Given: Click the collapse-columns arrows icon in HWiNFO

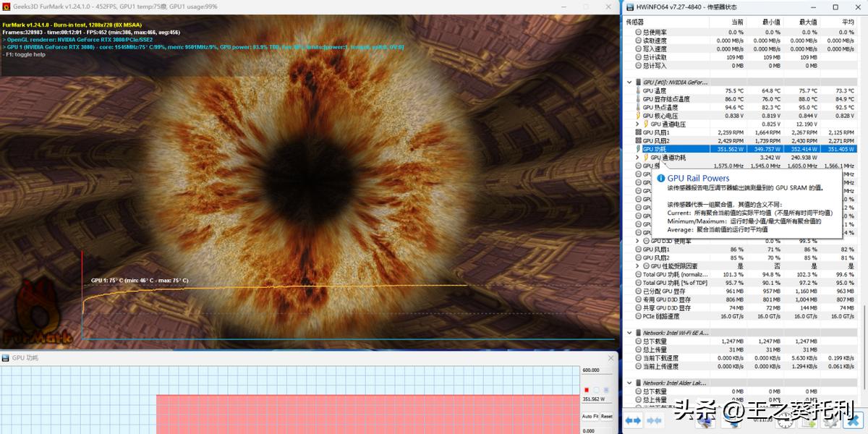Looking at the screenshot, I should 655,420.
